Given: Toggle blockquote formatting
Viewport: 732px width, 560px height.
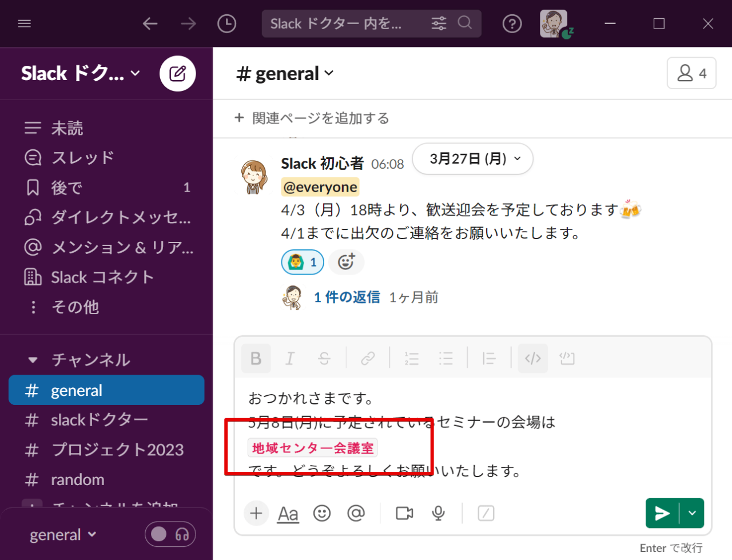Looking at the screenshot, I should (x=489, y=359).
